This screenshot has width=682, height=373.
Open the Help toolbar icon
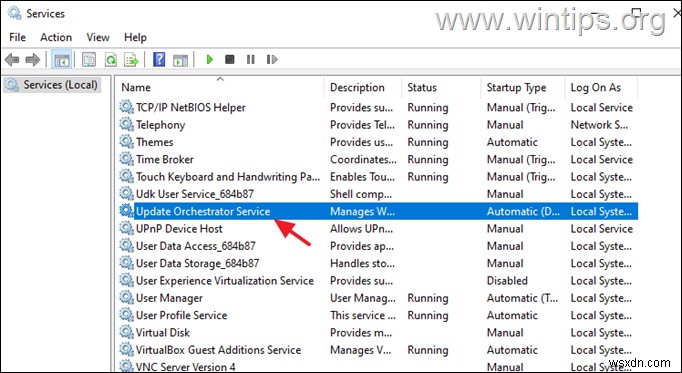click(x=159, y=60)
